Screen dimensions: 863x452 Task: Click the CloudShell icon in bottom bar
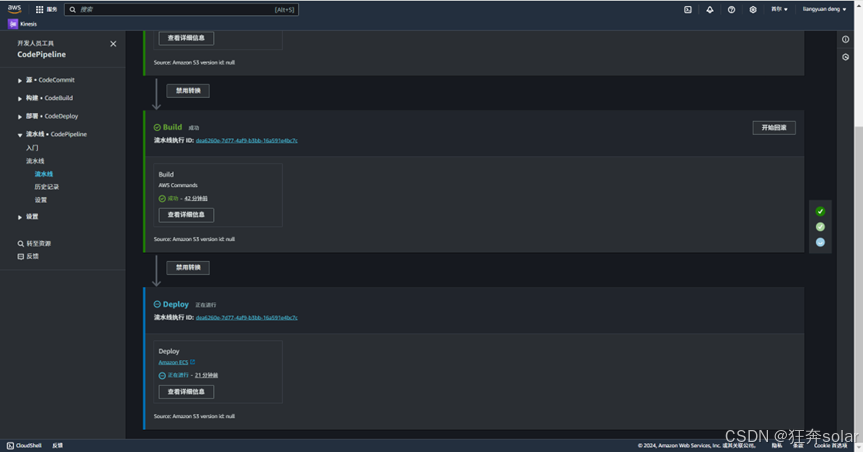click(10, 445)
